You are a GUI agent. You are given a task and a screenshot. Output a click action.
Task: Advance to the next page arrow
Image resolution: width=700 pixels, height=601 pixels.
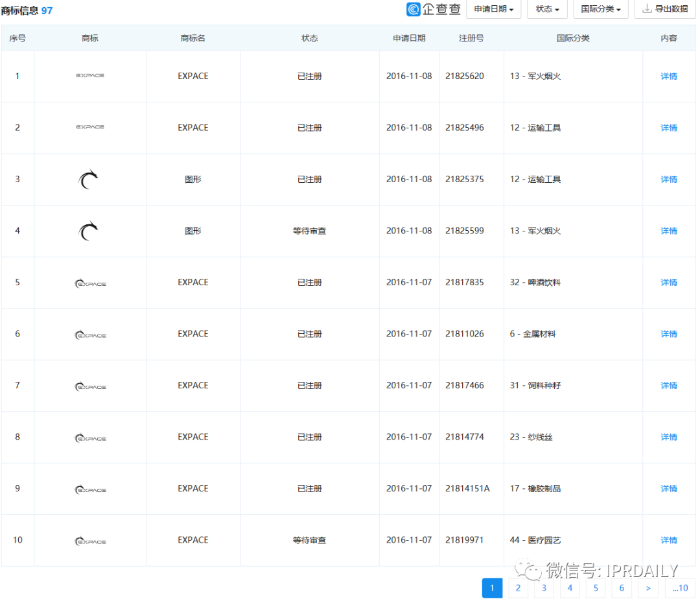[648, 588]
